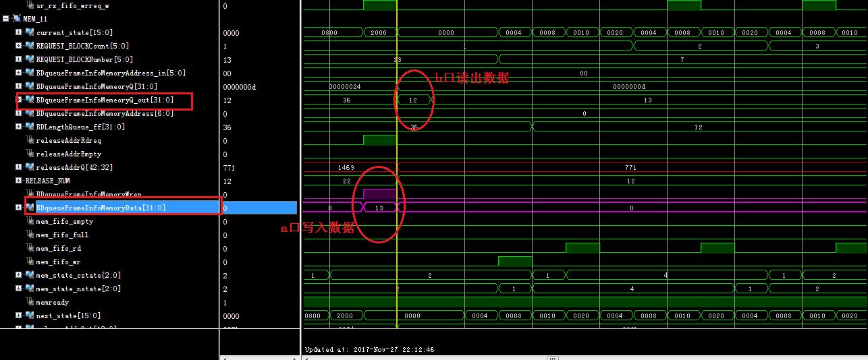Select the mem_fifo_empty signal name
Viewport: 868px width, 360px height.
pos(64,221)
